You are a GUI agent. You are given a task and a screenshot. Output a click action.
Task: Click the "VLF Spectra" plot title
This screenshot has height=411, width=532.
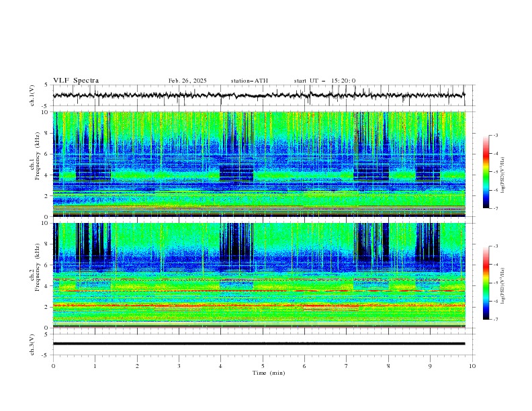pos(76,81)
